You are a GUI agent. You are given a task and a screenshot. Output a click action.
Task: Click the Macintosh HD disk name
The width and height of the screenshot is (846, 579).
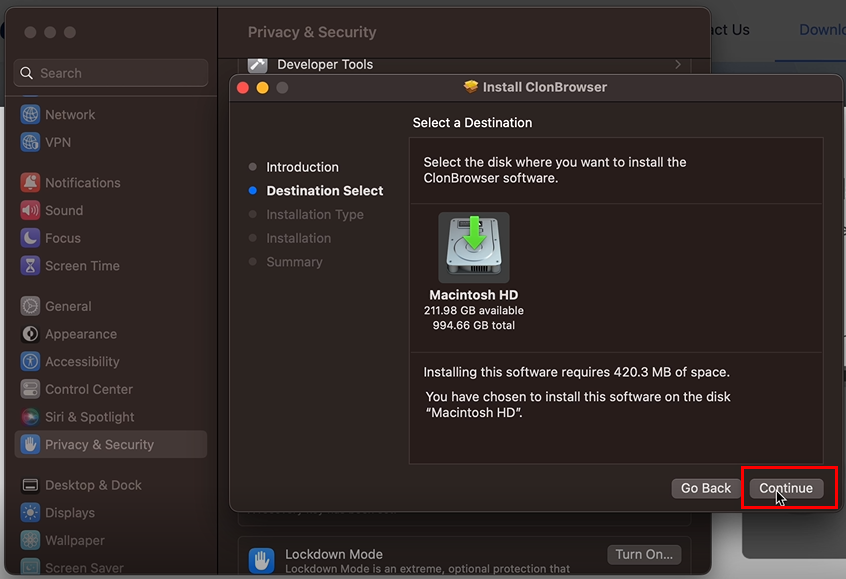pos(474,295)
